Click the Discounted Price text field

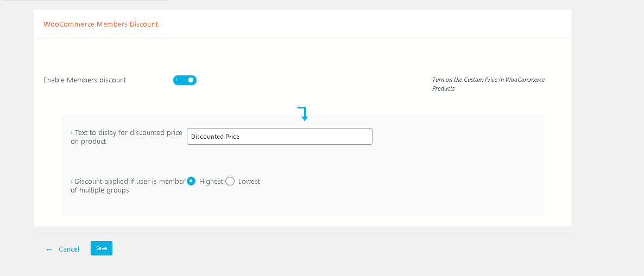tap(279, 137)
